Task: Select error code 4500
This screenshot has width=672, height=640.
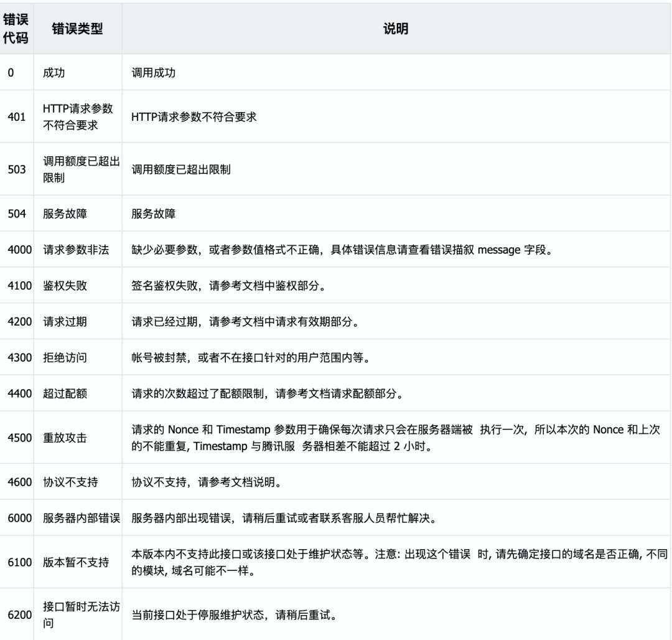Action: 20,438
